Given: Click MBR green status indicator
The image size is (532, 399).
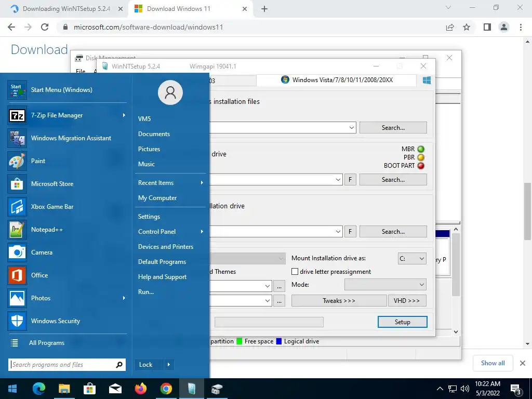Looking at the screenshot, I should 421,149.
